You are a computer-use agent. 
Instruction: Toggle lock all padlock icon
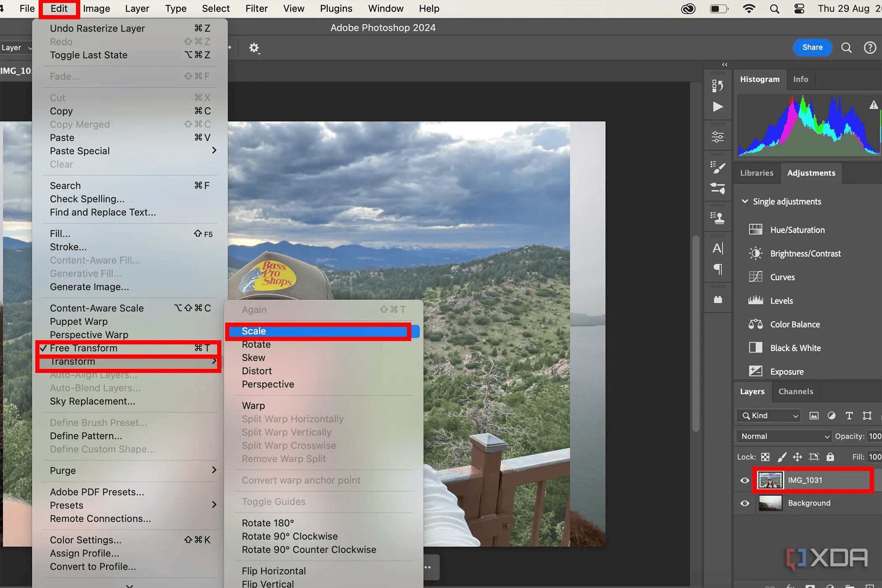pyautogui.click(x=830, y=457)
